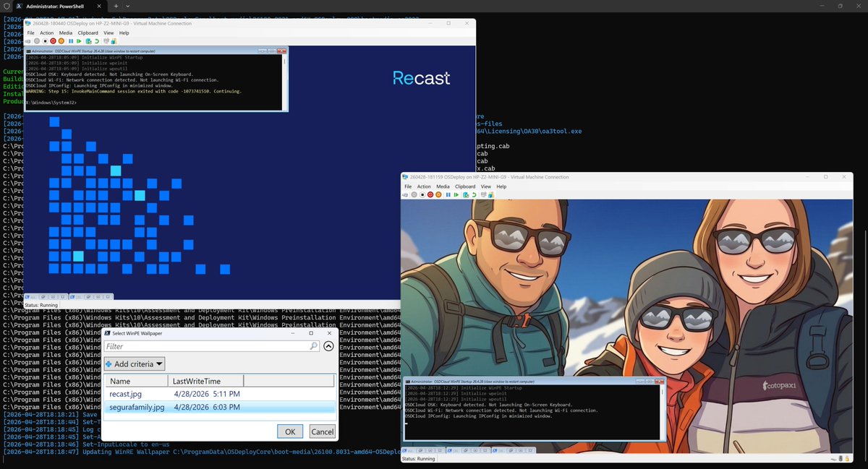
Task: Turn off the 180440 VM with black square icon
Action: 46,40
